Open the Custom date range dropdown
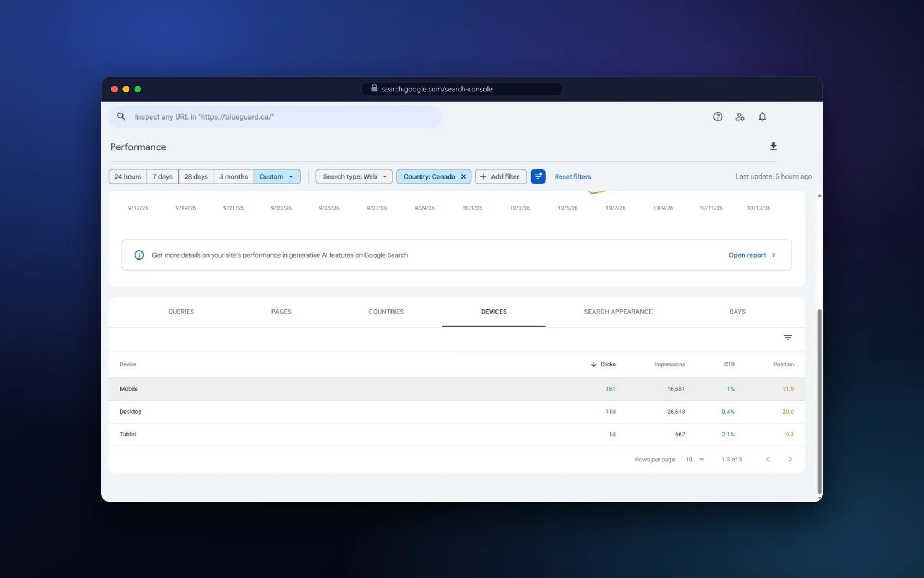Viewport: 924px width, 578px height. [x=277, y=177]
